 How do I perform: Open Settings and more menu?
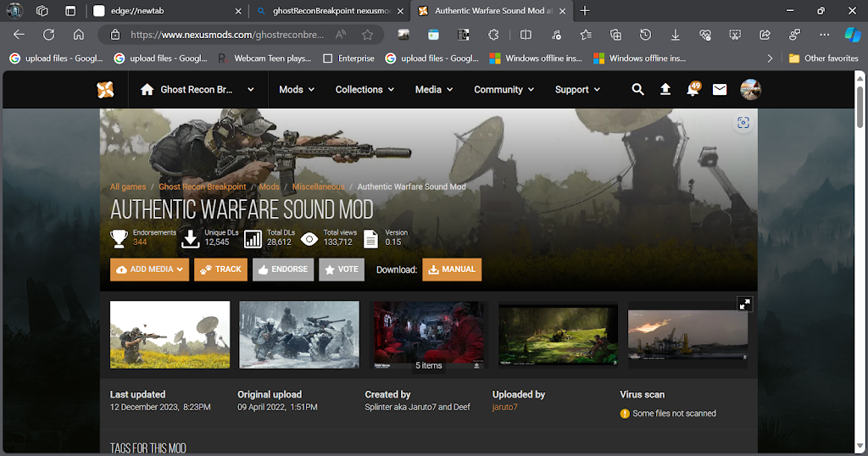[x=824, y=35]
